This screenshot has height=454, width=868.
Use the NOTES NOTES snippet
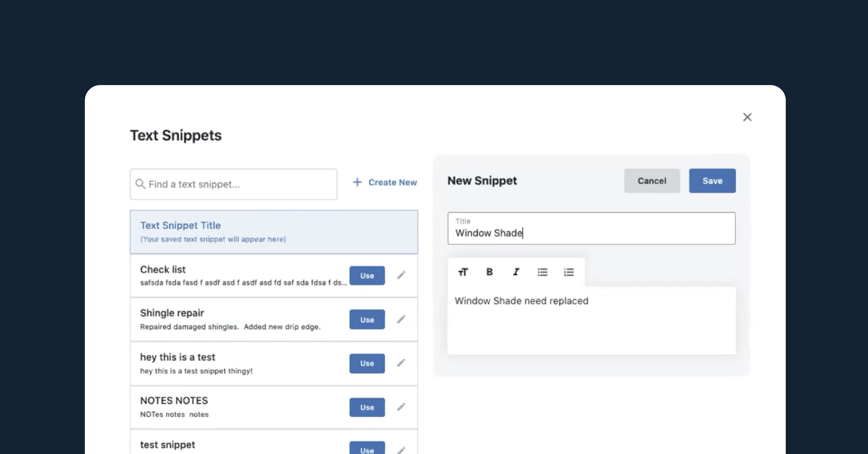click(367, 407)
